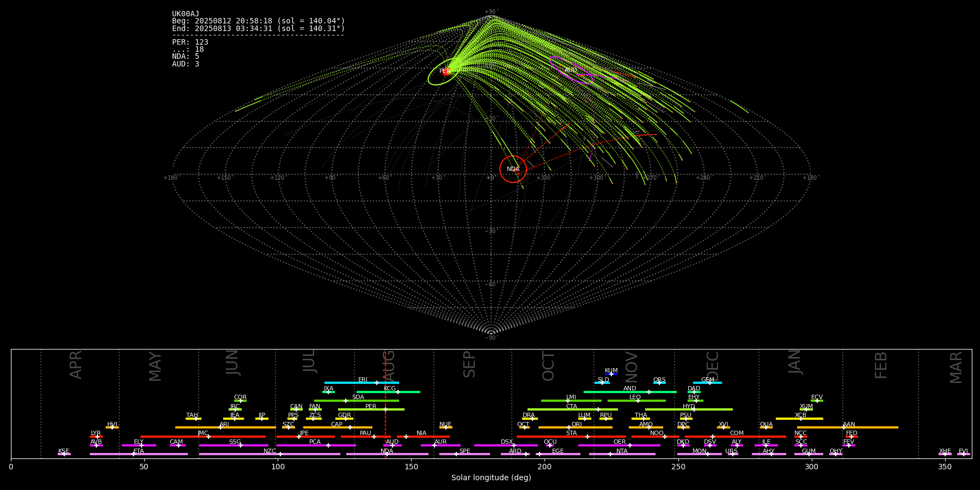
Task: Click the 'Solar longitude (deg)' axis label
Action: coord(491,478)
